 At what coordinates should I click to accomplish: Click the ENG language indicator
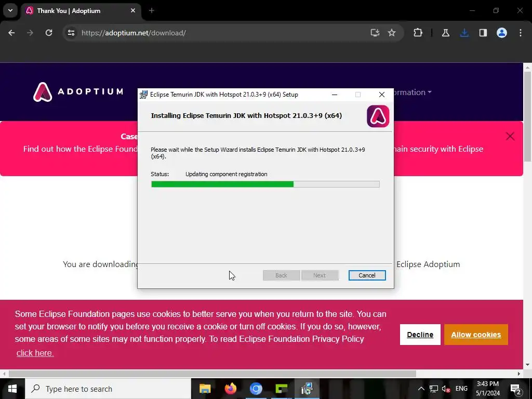[x=461, y=389]
